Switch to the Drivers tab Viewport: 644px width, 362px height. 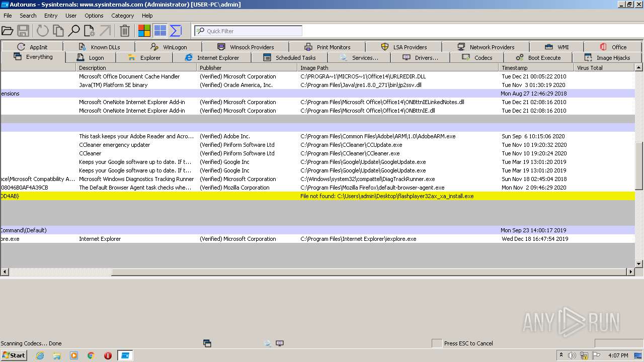pos(421,58)
